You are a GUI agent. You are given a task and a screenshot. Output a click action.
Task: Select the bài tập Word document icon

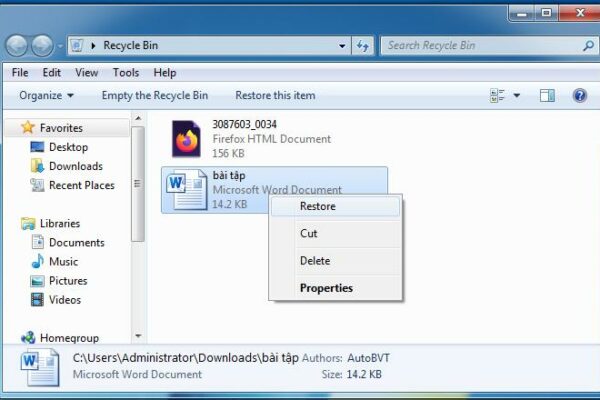point(186,190)
